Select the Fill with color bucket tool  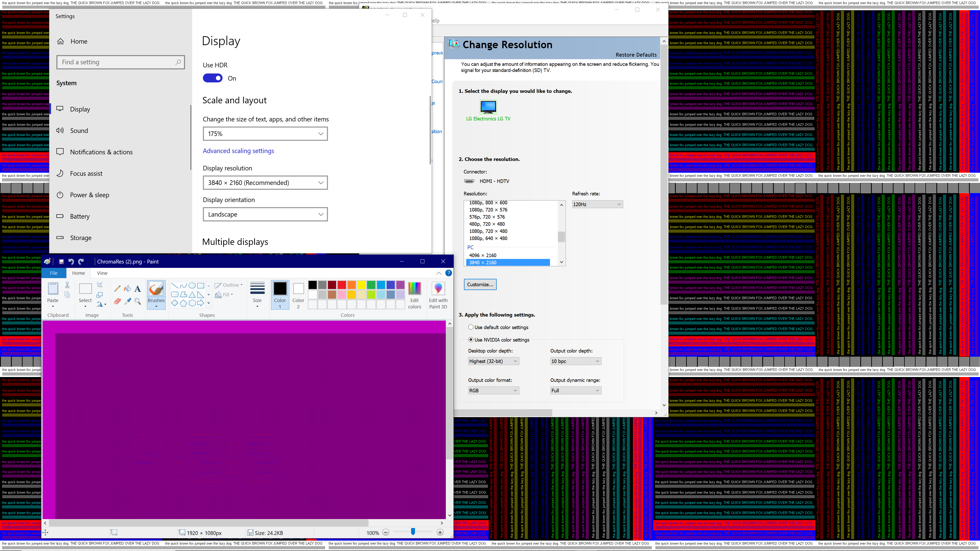(127, 289)
